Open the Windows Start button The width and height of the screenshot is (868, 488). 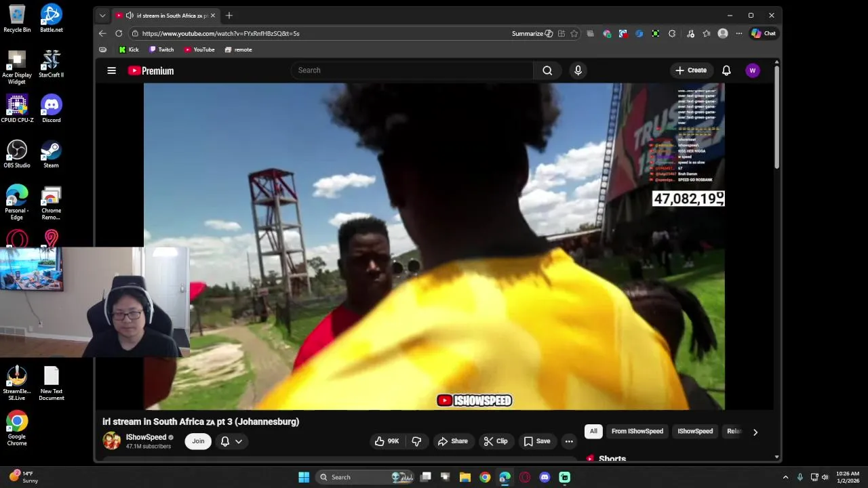pos(304,477)
